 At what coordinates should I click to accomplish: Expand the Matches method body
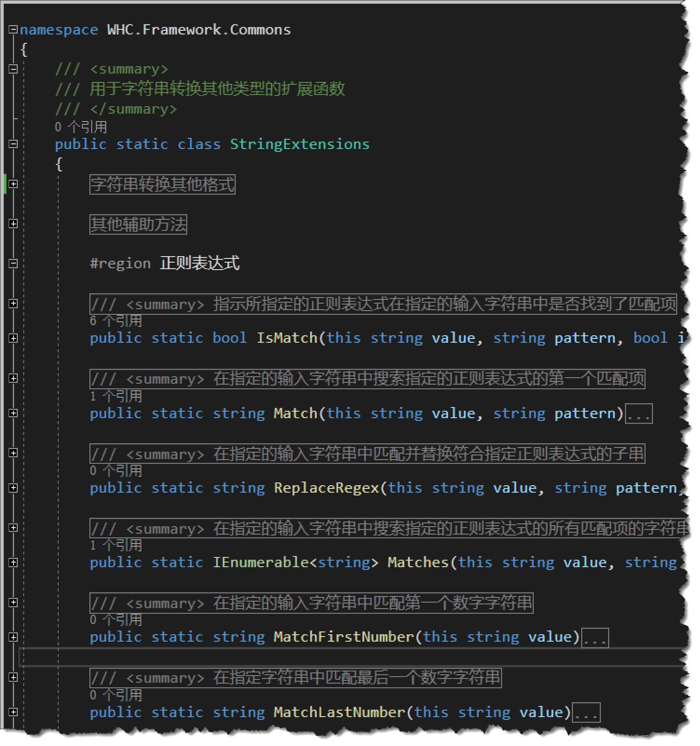coord(14,563)
